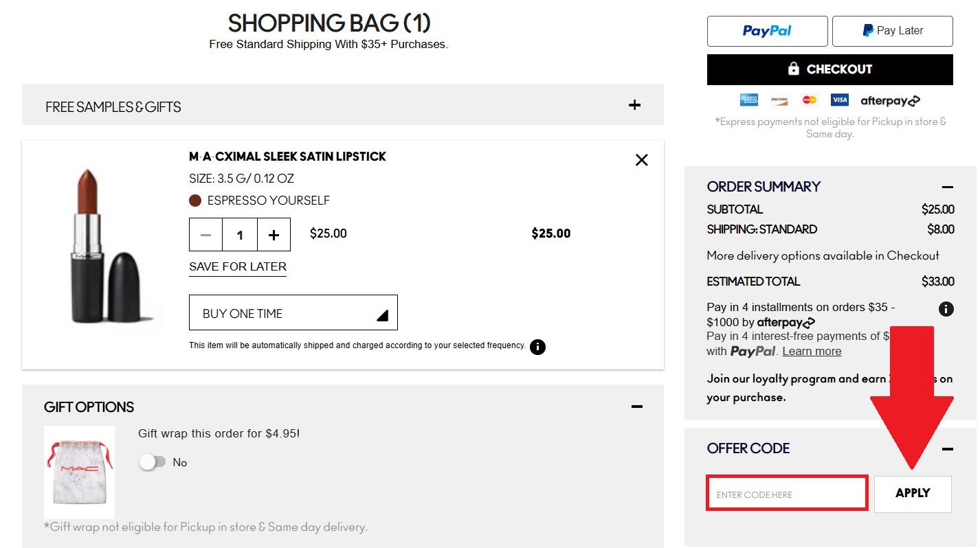Viewport: 980px width, 548px height.
Task: Save the lipstick for later
Action: tap(237, 266)
